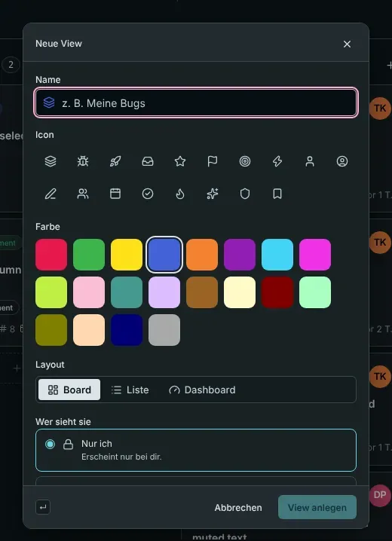Screen dimensions: 392x541
Task: Pick the calendar icon
Action: point(115,194)
